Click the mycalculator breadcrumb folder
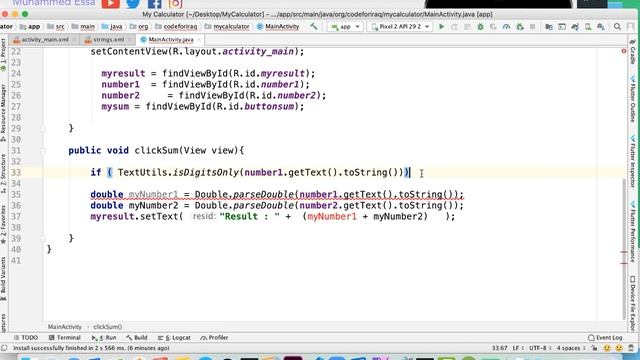 click(x=227, y=27)
